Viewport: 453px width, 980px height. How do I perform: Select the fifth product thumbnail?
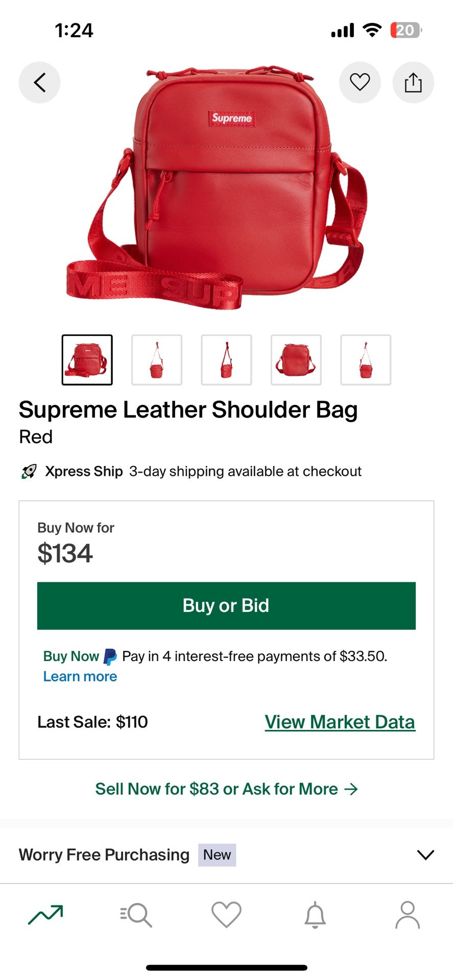pyautogui.click(x=366, y=360)
